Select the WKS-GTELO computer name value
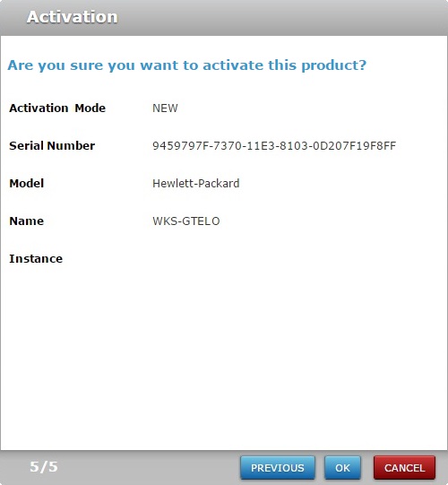448x485 pixels. coord(186,221)
